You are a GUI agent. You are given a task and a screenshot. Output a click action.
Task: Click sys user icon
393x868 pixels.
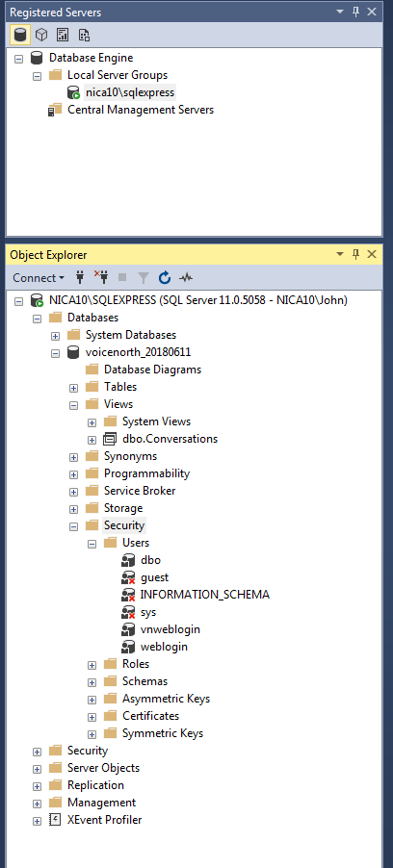click(x=128, y=612)
